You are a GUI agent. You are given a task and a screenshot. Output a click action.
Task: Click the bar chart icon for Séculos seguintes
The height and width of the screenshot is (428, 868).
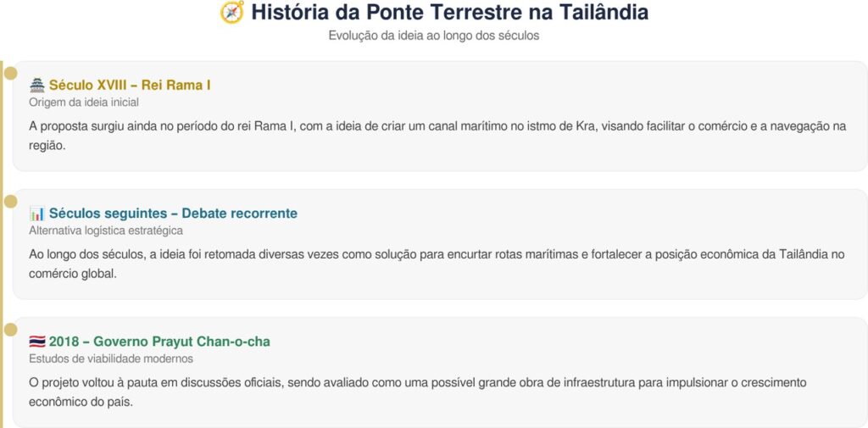pos(37,214)
